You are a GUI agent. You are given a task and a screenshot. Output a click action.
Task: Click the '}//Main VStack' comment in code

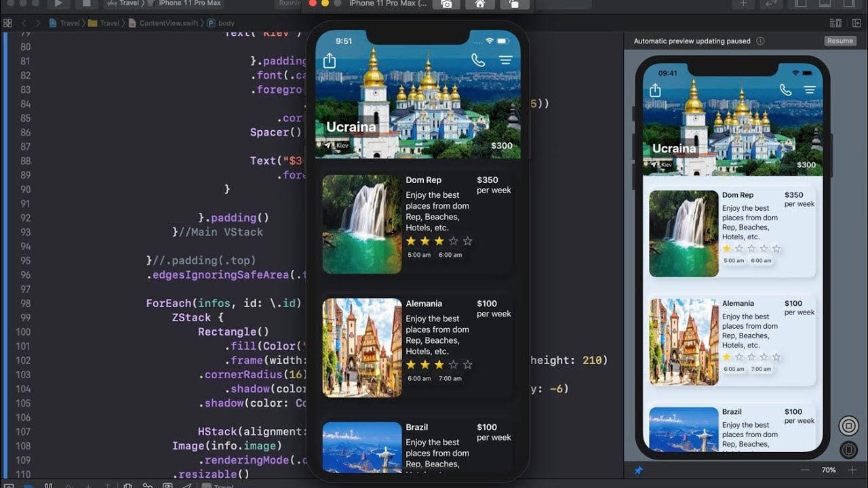click(218, 232)
